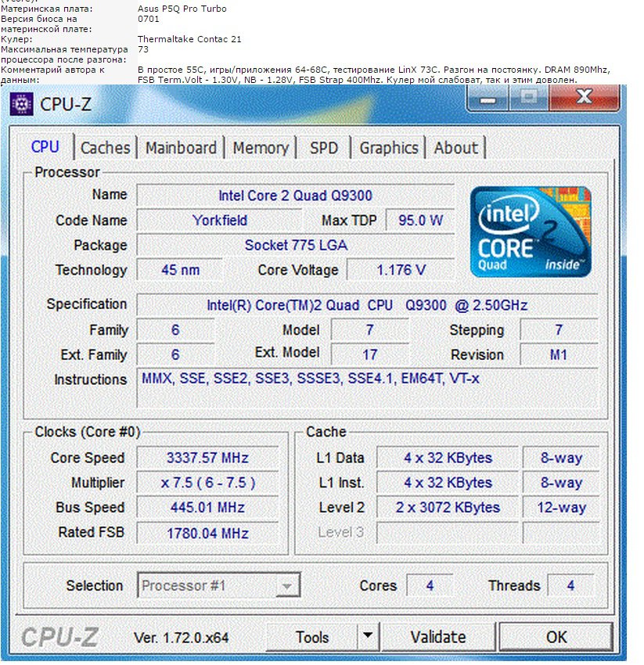This screenshot has height=665, width=644.
Task: Switch to the Caches tab
Action: click(x=105, y=148)
